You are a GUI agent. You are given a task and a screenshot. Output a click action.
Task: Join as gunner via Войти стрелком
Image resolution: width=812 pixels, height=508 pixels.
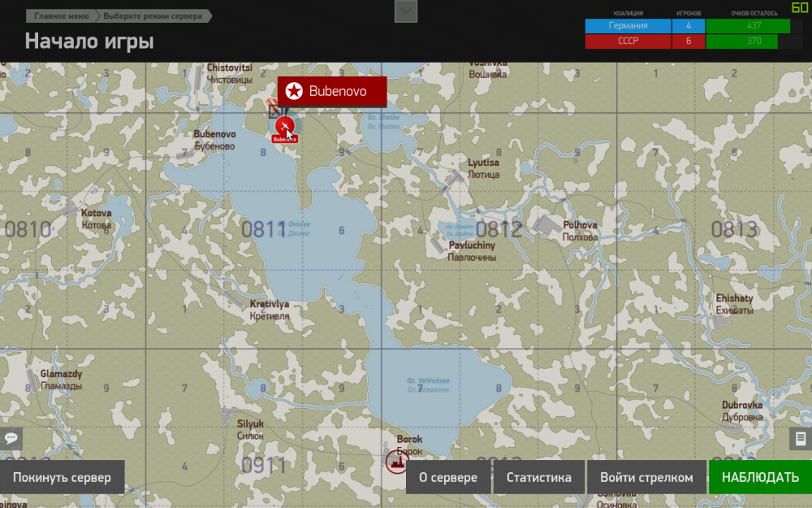pyautogui.click(x=647, y=478)
